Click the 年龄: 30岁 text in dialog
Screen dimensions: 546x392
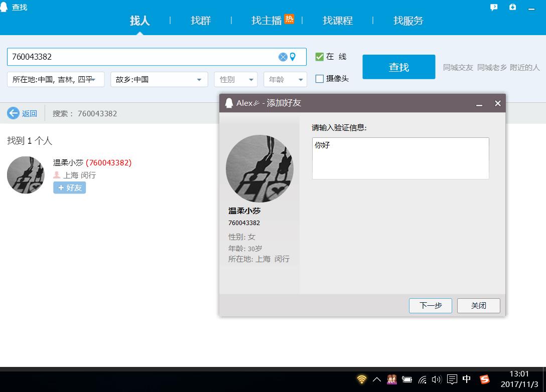(x=245, y=248)
